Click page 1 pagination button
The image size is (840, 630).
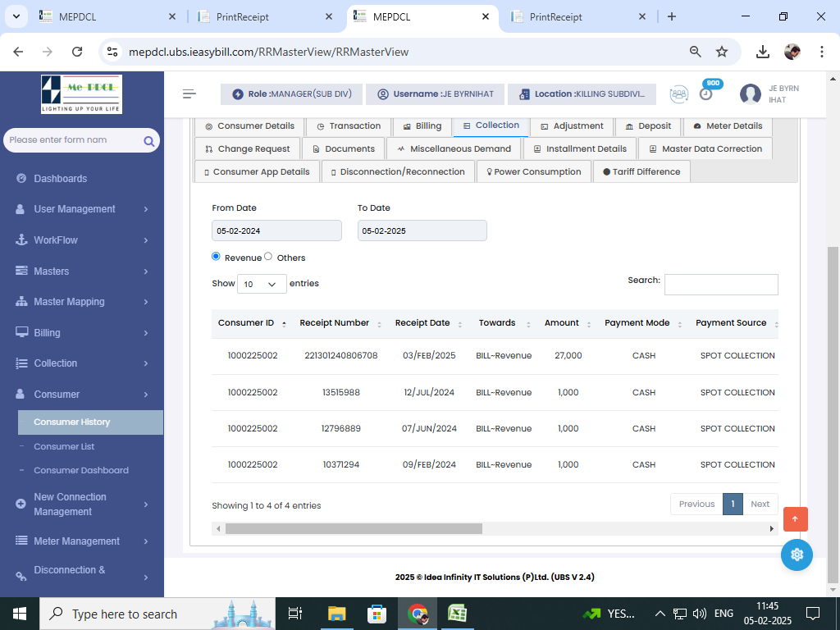click(733, 504)
